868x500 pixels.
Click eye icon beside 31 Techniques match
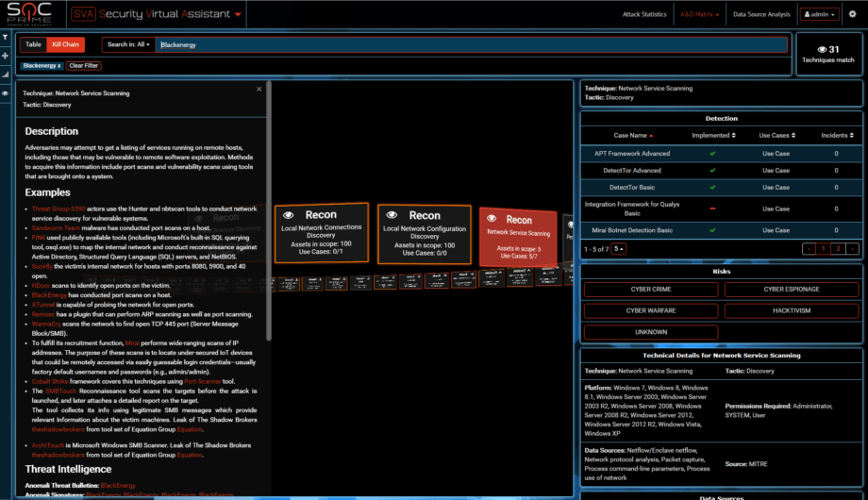pos(822,49)
